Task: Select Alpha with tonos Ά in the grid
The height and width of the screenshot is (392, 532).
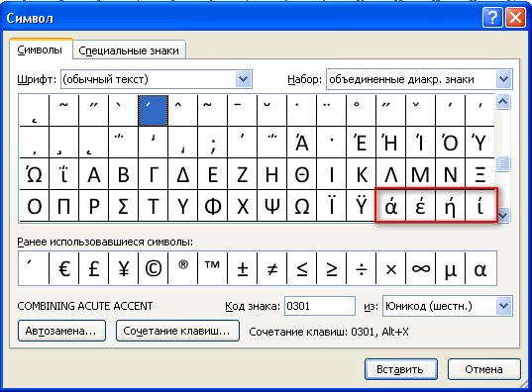Action: pyautogui.click(x=301, y=143)
